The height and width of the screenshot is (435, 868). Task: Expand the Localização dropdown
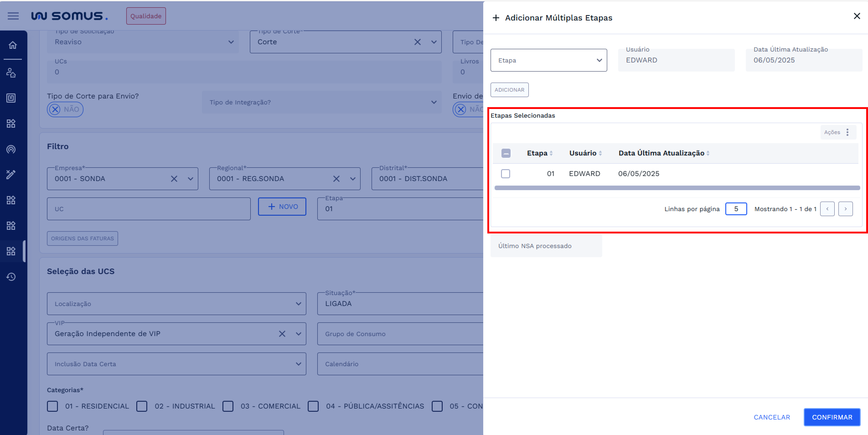(177, 304)
